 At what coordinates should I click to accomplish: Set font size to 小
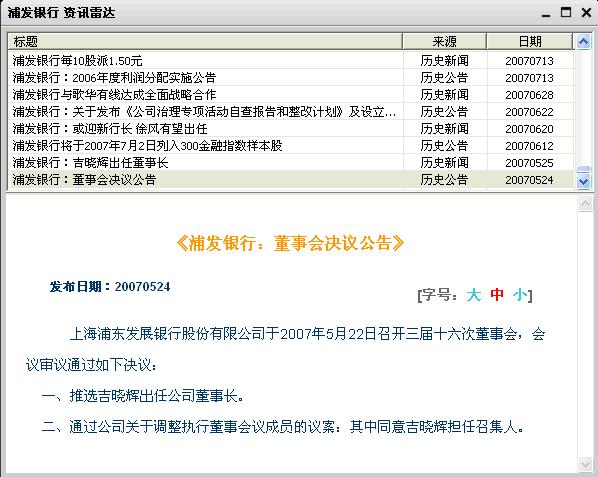[520, 295]
